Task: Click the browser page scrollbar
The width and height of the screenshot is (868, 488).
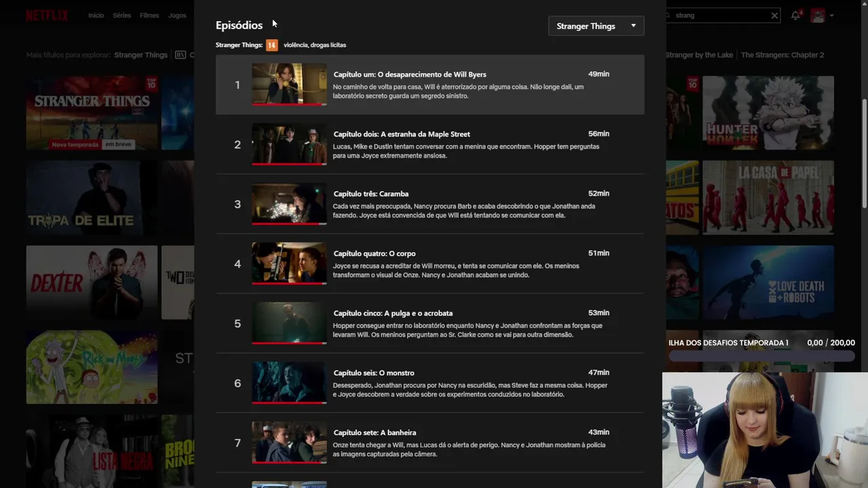Action: (x=864, y=153)
